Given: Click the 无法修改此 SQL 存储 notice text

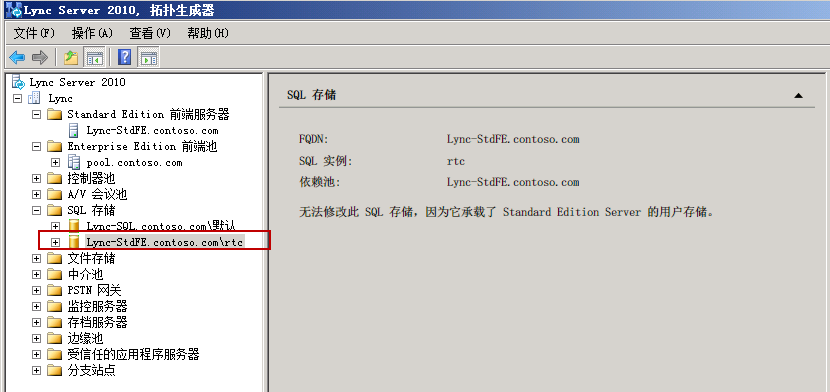Looking at the screenshot, I should [507, 212].
